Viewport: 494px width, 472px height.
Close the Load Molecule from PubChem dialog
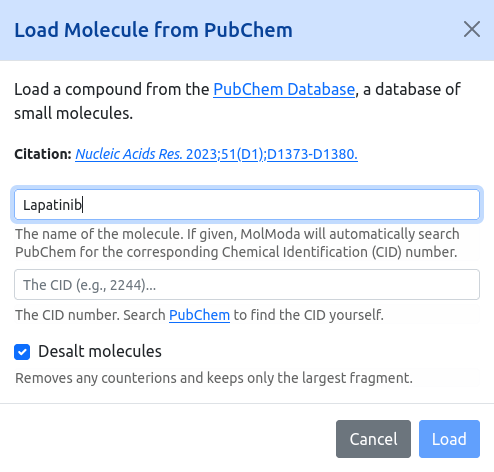472,29
